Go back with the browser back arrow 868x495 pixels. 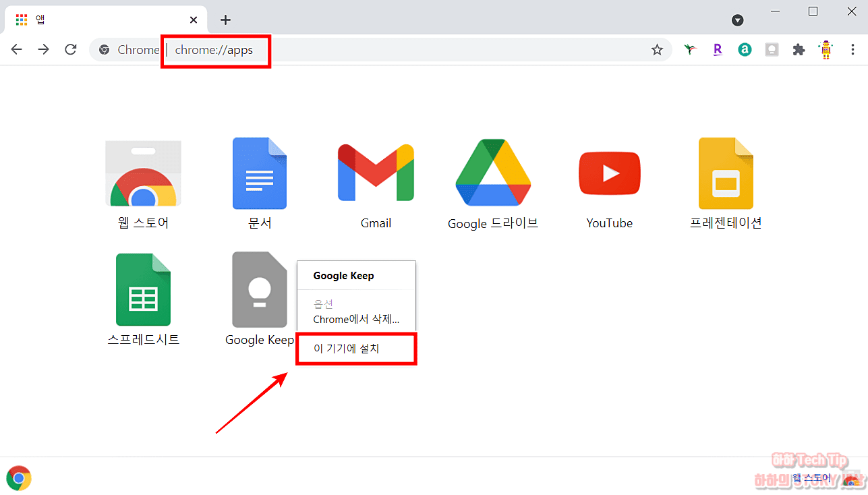(x=17, y=49)
